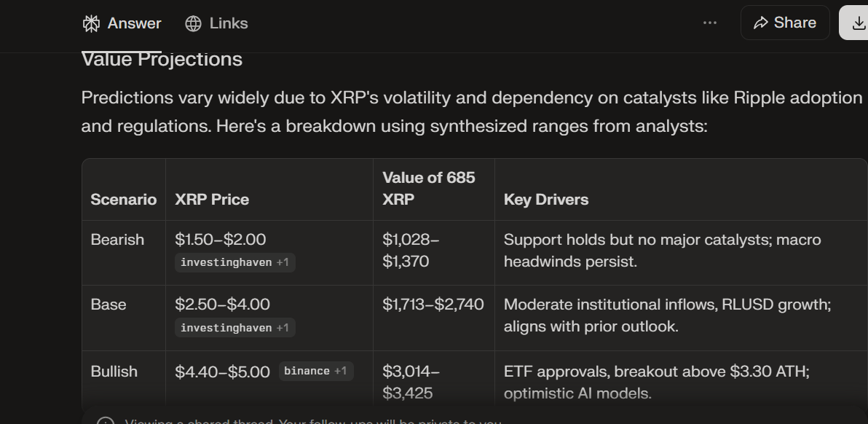Click the Value of 685 XRP column header
Screen dimensions: 868x424
pos(427,188)
